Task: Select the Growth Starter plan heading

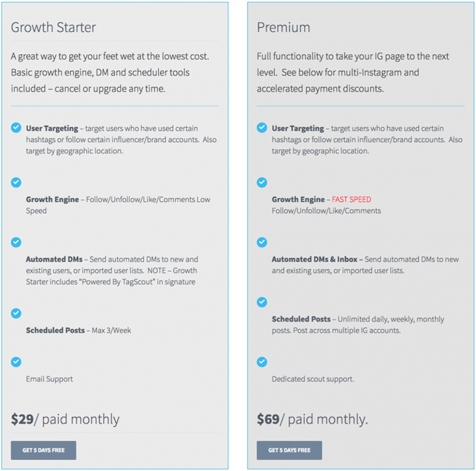Action: pos(53,27)
